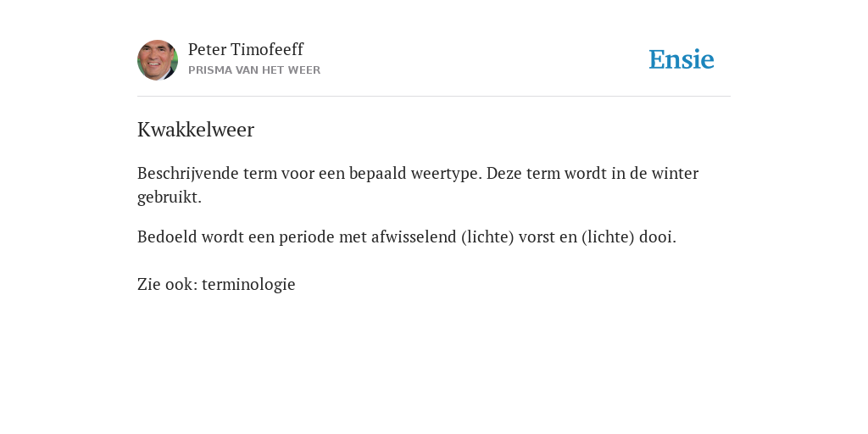
Task: Click the Kwakkelweer heading
Action: [x=196, y=130]
